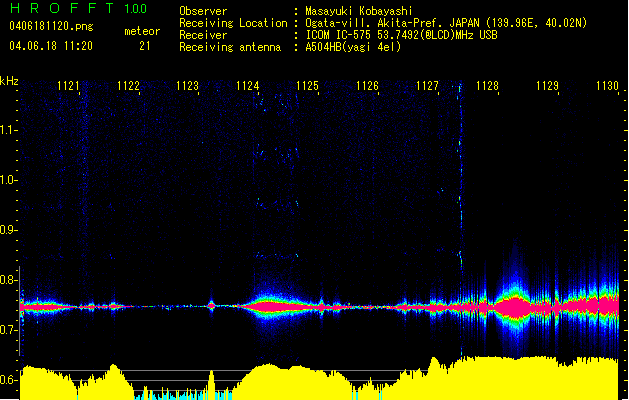The image size is (629, 400).
Task: Click the meteor count value 21
Action: click(x=145, y=46)
